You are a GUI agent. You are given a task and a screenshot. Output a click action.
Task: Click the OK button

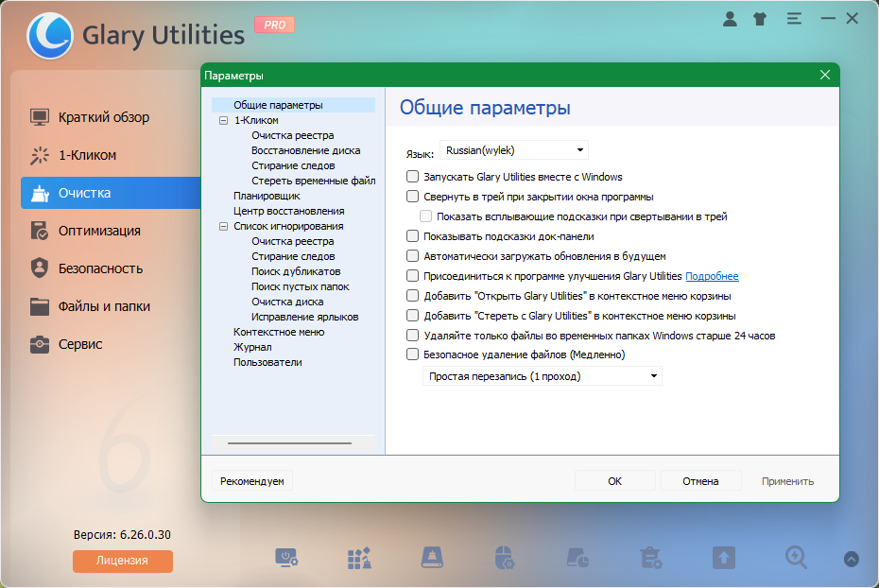pyautogui.click(x=615, y=481)
